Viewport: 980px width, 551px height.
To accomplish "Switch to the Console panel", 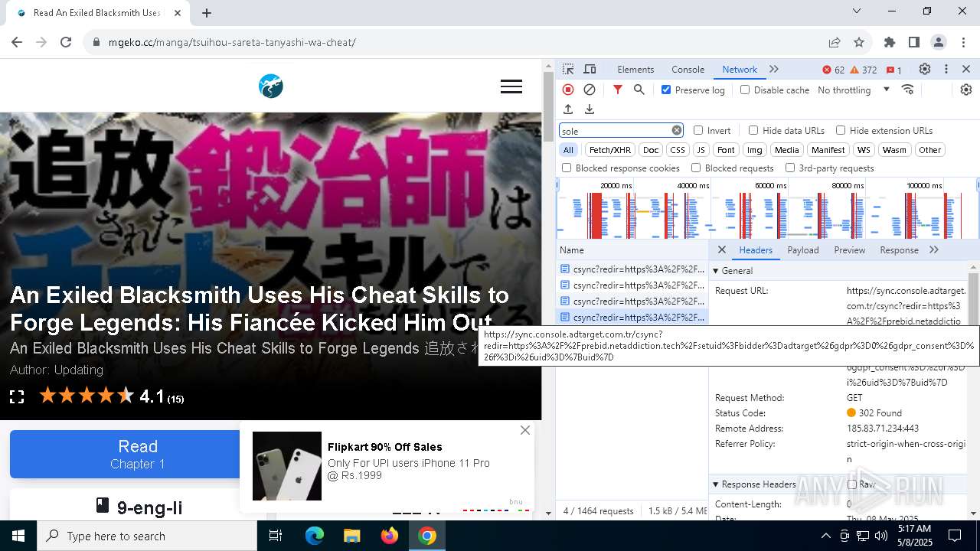I will coord(688,69).
